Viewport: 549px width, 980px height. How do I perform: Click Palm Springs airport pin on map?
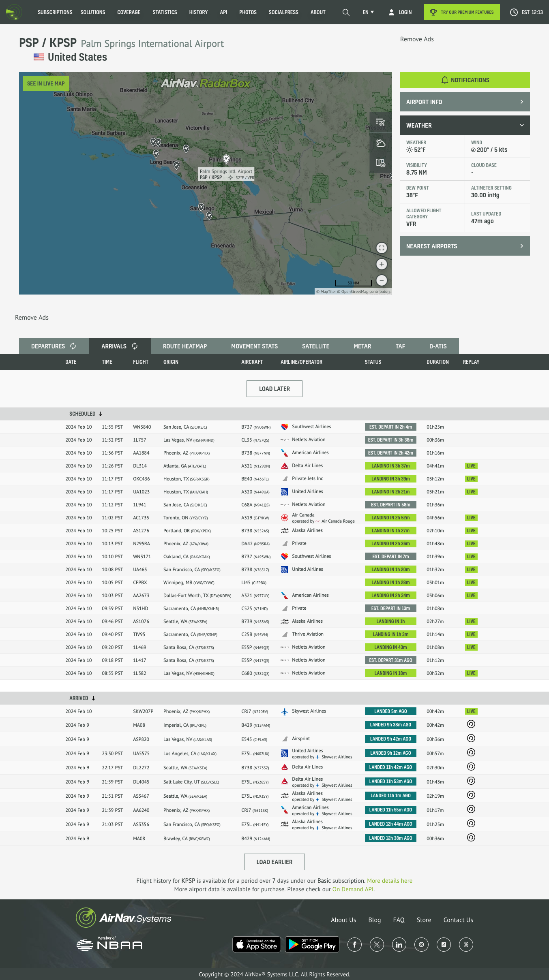pyautogui.click(x=226, y=159)
